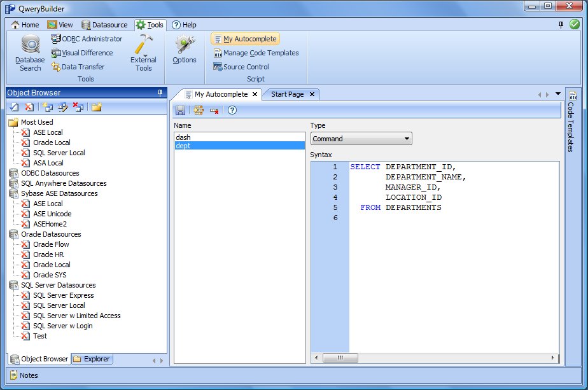Switch to Explorer bottom tab
This screenshot has height=390, width=588.
[x=92, y=359]
